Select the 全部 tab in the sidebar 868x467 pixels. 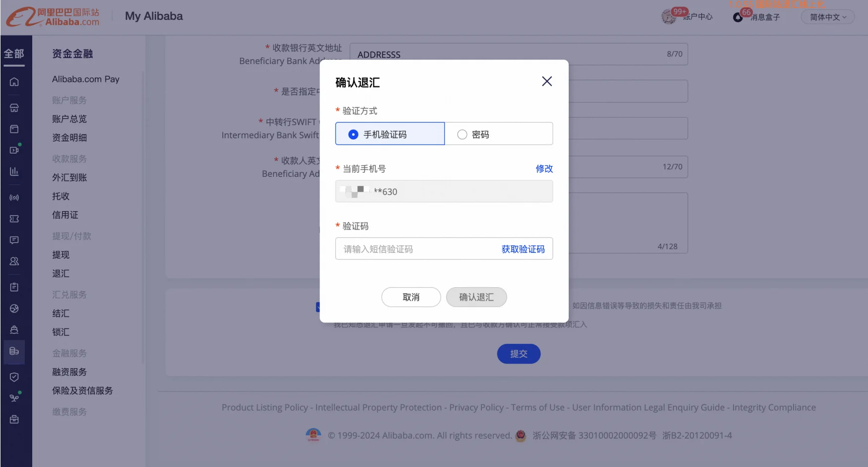click(x=14, y=54)
